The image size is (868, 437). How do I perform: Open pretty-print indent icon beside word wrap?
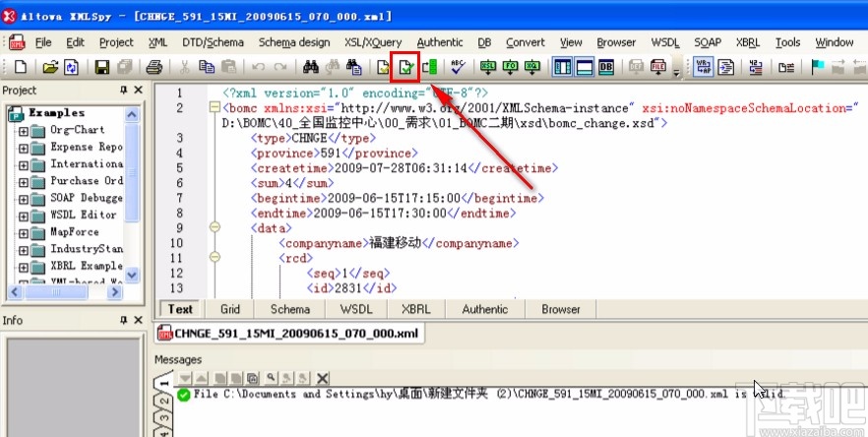(726, 67)
